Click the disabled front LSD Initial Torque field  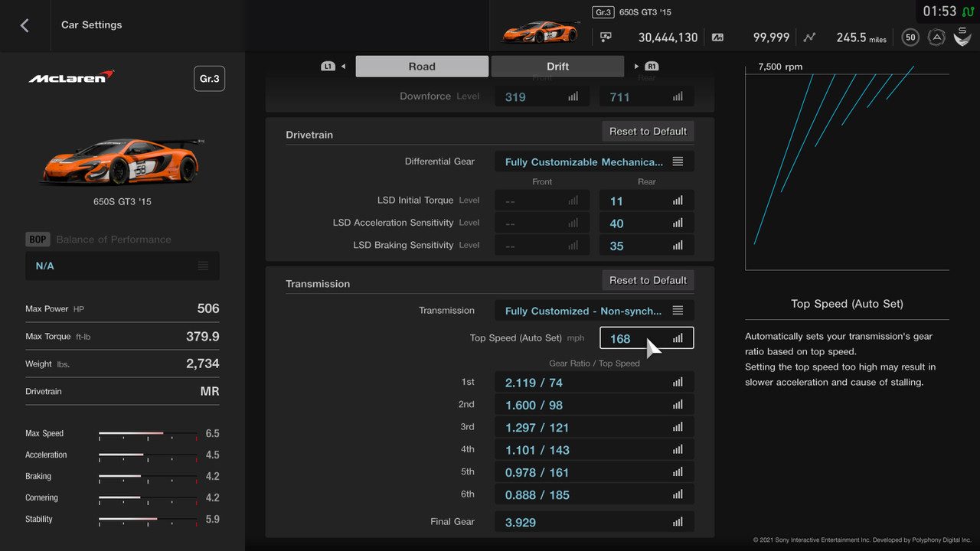pyautogui.click(x=542, y=201)
